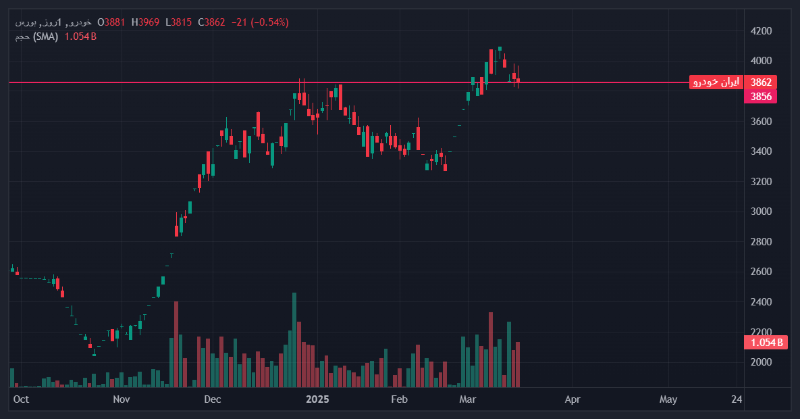
Task: Click the 2200 price axis label
Action: click(761, 332)
